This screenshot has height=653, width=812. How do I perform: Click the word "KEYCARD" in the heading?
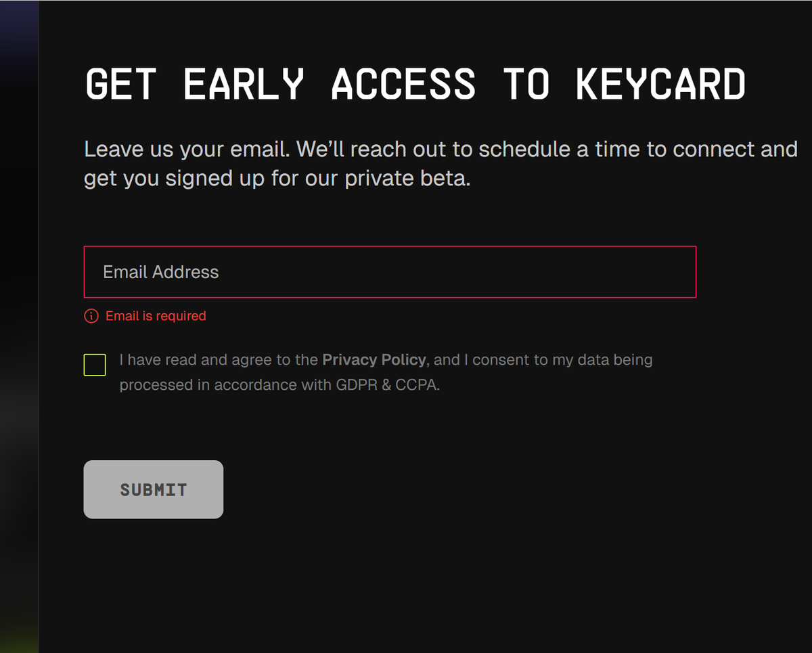[660, 85]
